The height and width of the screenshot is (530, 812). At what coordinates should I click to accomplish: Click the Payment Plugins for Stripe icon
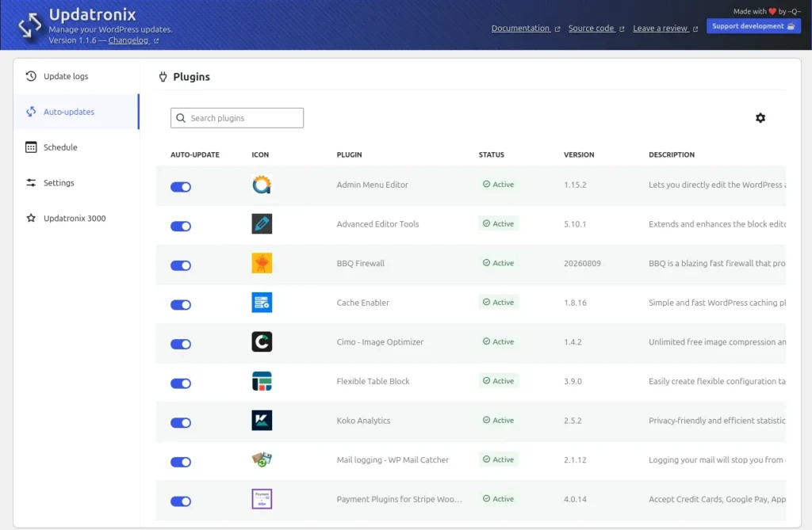[x=262, y=499]
